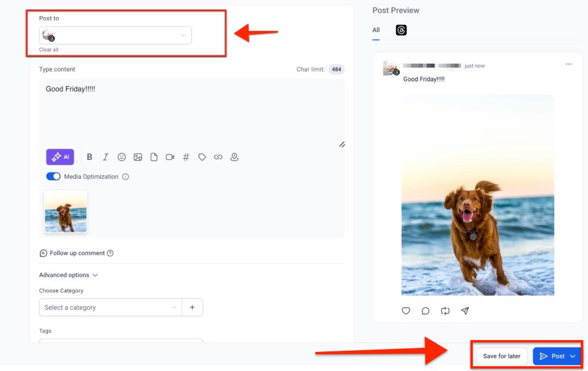Open the AI assistant button
Viewport: 588px width, 371px height.
click(x=60, y=157)
